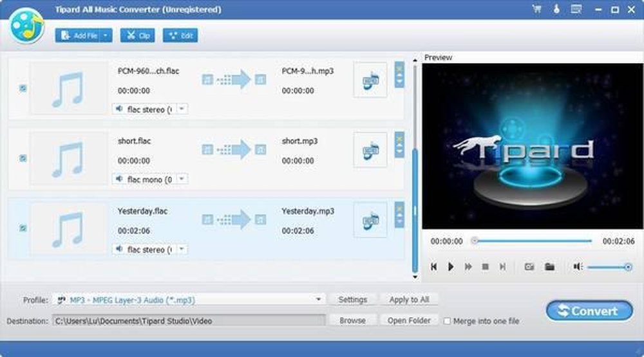This screenshot has width=644, height=357.
Task: Select the Yesterday.flac music note thumbnail
Action: click(x=68, y=228)
